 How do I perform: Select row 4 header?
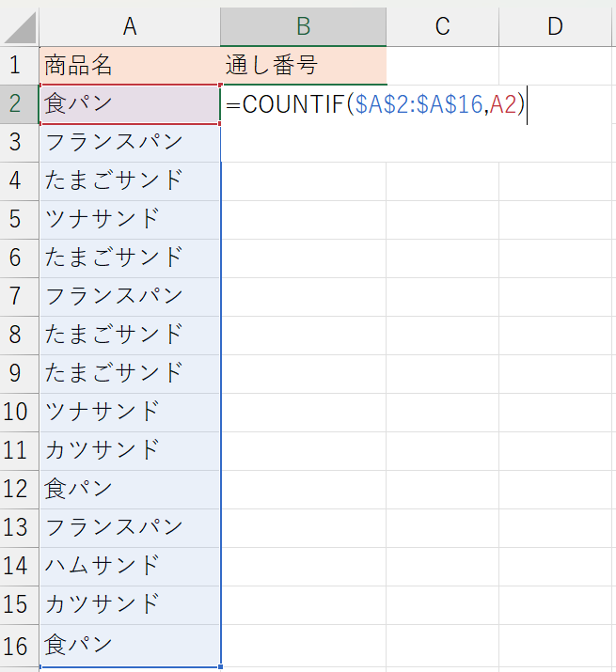tap(20, 181)
